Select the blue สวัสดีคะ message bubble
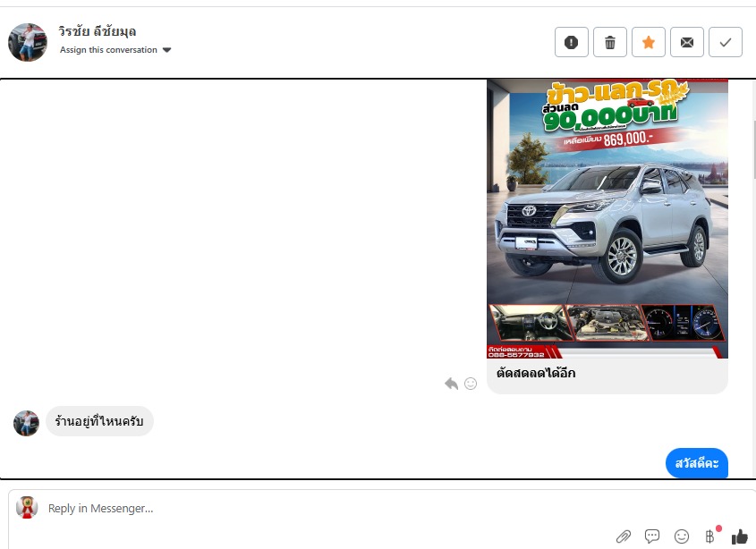Screen dimensions: 756x549 point(697,463)
